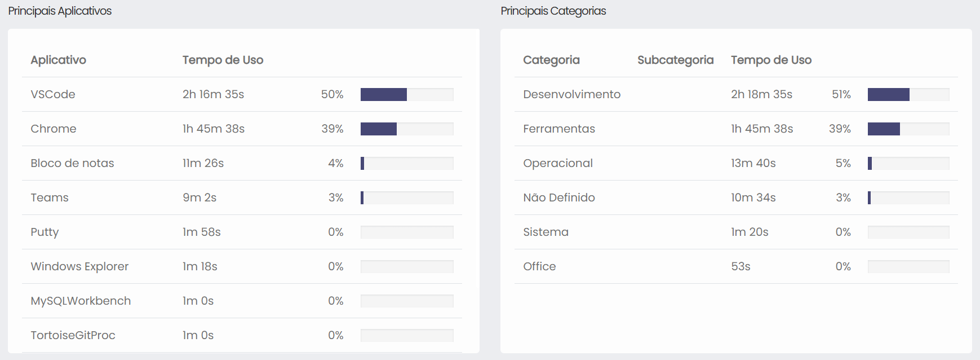The width and height of the screenshot is (980, 360).
Task: Select the Chrome entry in applications table
Action: pos(54,129)
